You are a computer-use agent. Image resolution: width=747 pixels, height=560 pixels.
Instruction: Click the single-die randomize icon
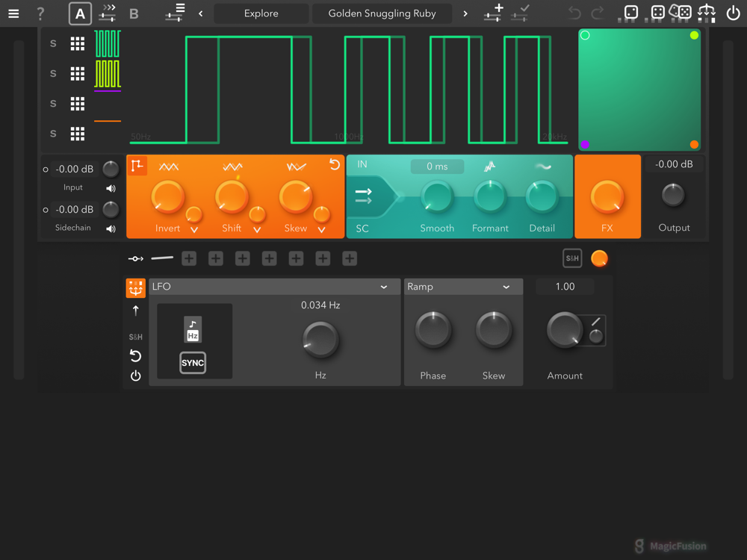[631, 13]
